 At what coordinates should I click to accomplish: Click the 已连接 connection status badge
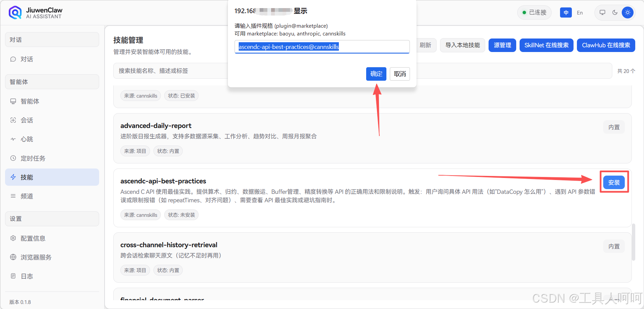coord(534,12)
